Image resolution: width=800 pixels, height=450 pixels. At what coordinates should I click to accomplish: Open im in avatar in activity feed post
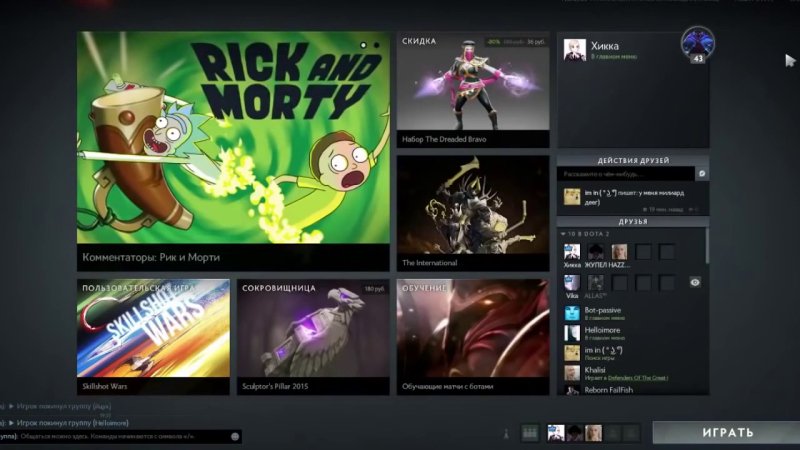pos(571,196)
